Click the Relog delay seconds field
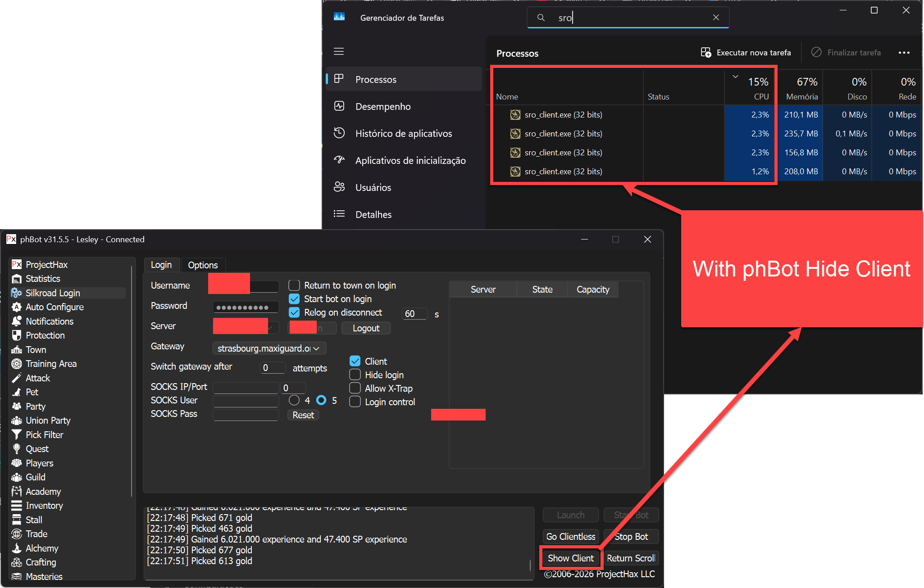The width and height of the screenshot is (924, 588). pyautogui.click(x=414, y=314)
